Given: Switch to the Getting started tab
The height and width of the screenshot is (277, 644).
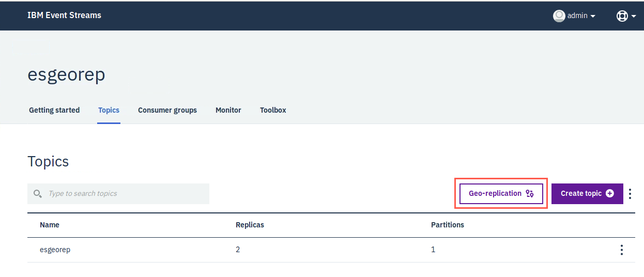Looking at the screenshot, I should 54,110.
